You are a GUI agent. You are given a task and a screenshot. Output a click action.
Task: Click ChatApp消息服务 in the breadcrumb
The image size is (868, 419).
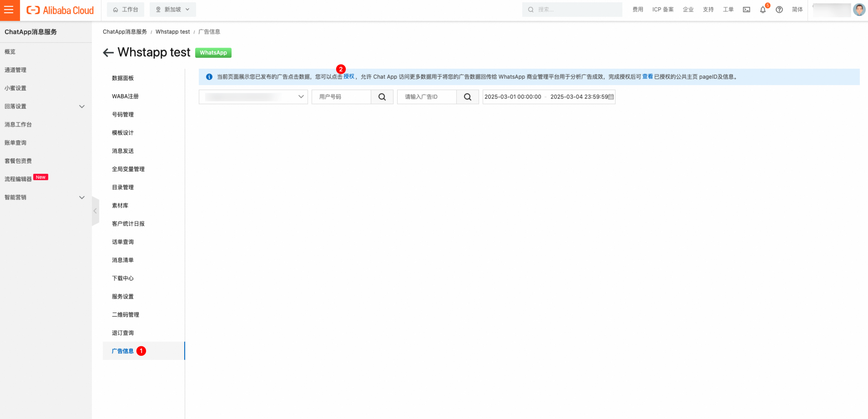click(125, 32)
